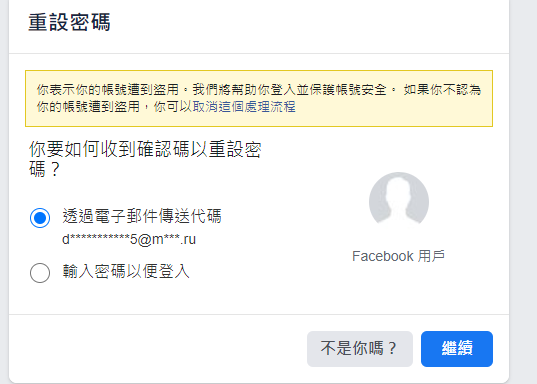The height and width of the screenshot is (384, 537).
Task: Click the masked email address d***5@m***.ru
Action: [129, 239]
